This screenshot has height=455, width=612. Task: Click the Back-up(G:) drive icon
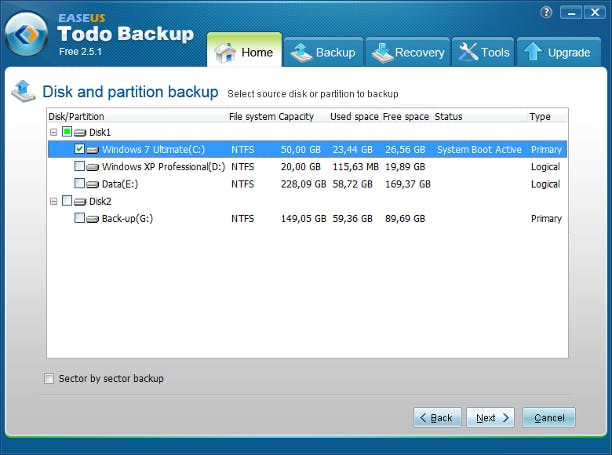(x=93, y=219)
